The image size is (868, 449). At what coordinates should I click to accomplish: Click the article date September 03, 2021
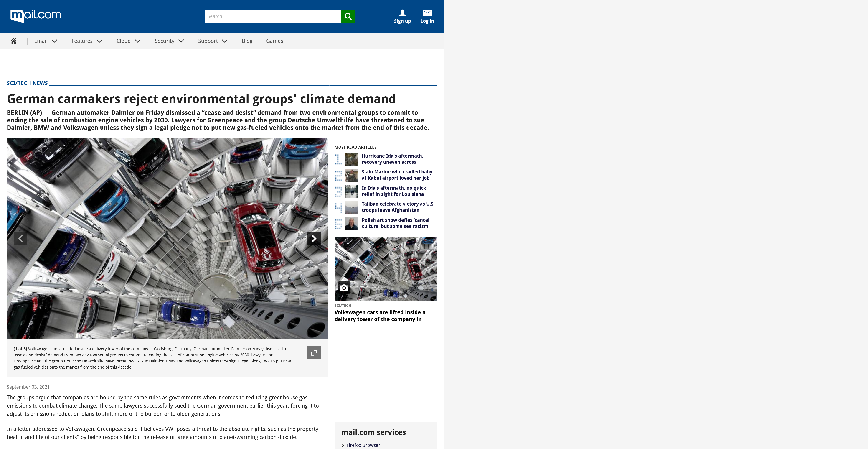pyautogui.click(x=28, y=387)
